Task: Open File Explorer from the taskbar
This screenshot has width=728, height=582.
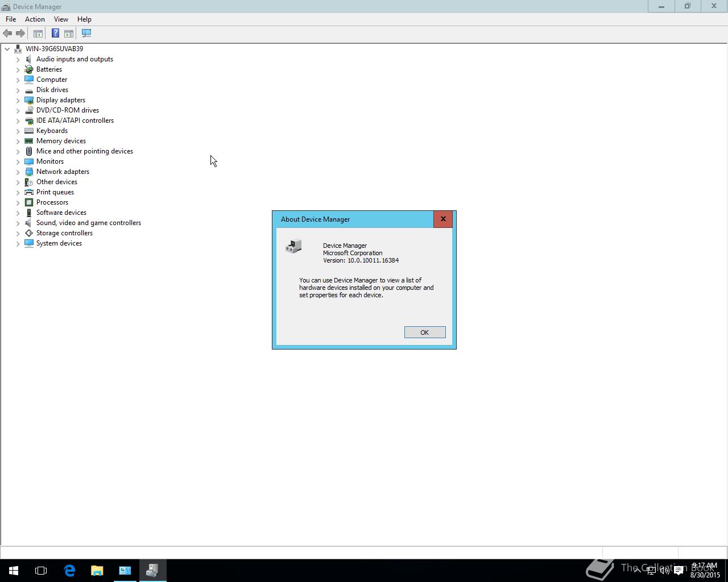Action: (x=97, y=571)
